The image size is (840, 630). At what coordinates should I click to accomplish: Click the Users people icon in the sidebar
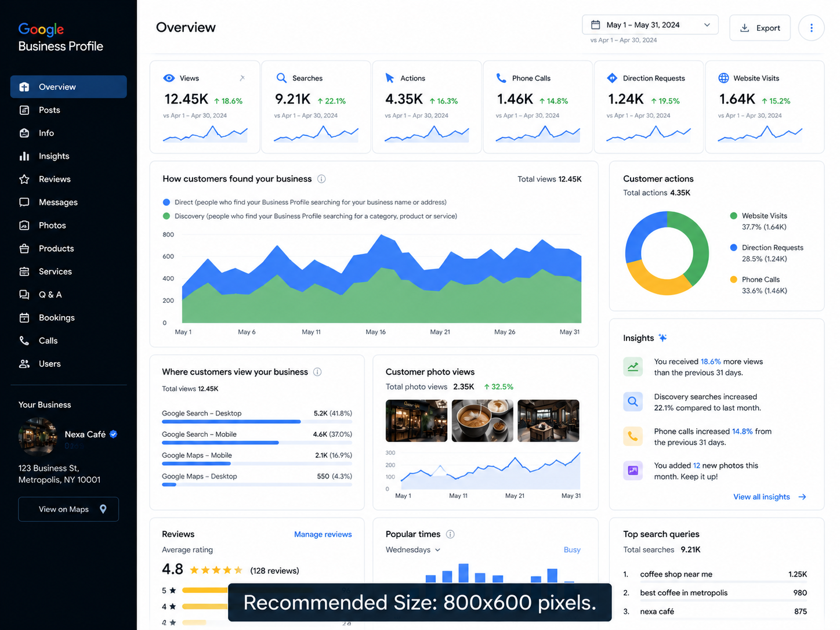coord(24,364)
